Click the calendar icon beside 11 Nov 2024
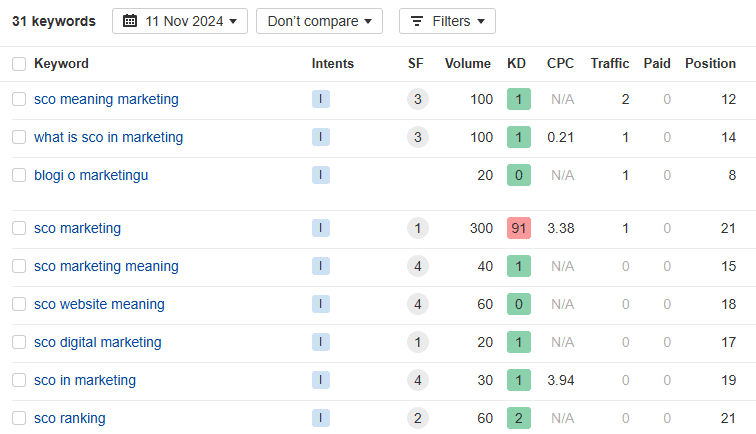The width and height of the screenshot is (756, 434). pos(130,21)
